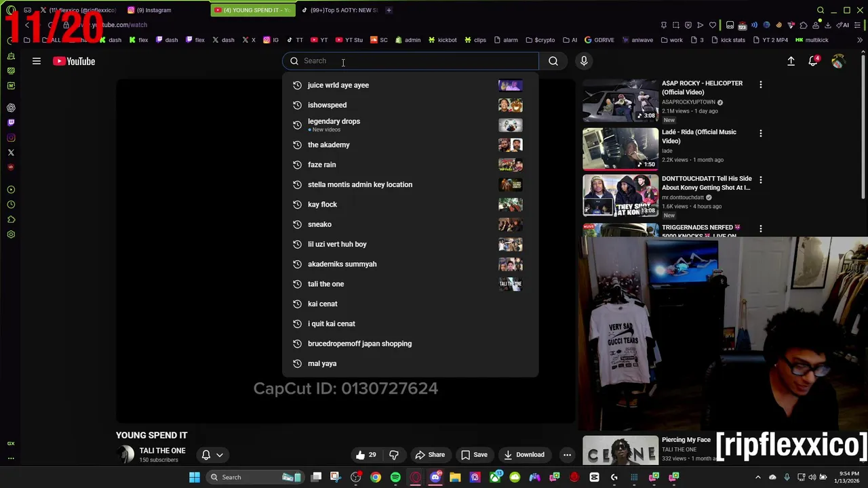Open Instagram in the Opera GX sidebar

(x=11, y=138)
